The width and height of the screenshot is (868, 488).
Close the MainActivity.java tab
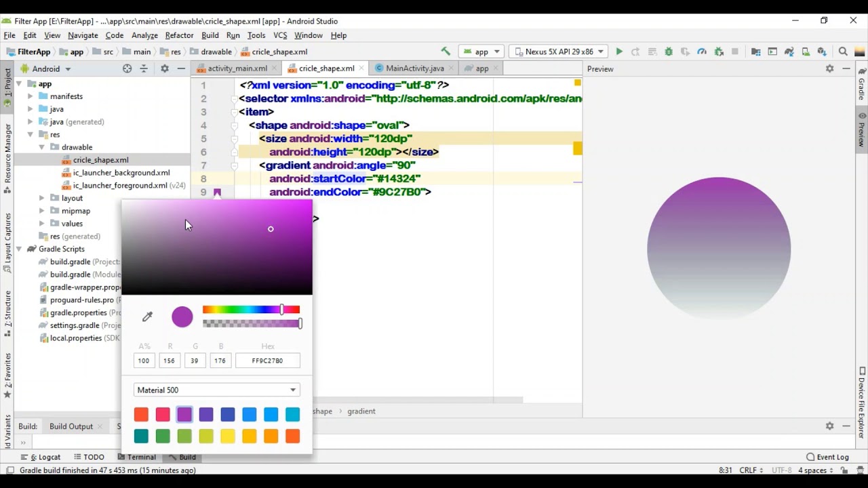coord(452,68)
